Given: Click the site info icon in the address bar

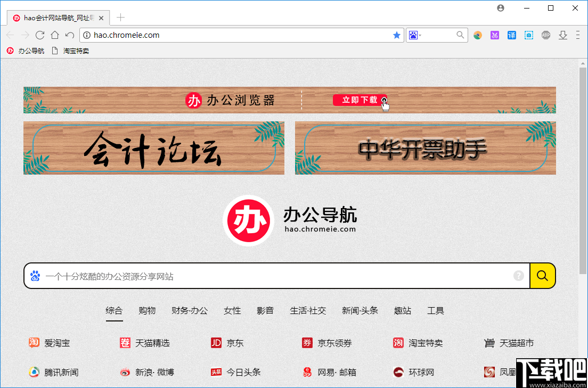Looking at the screenshot, I should click(86, 35).
